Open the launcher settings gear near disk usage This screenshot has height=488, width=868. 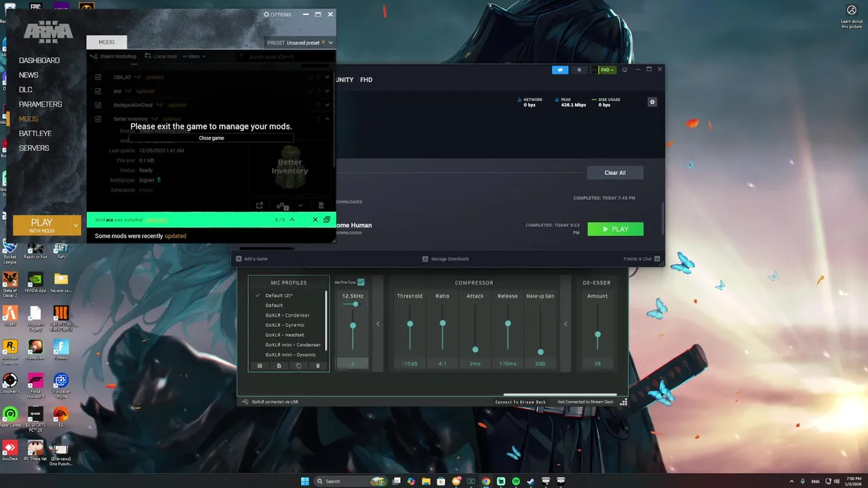652,102
